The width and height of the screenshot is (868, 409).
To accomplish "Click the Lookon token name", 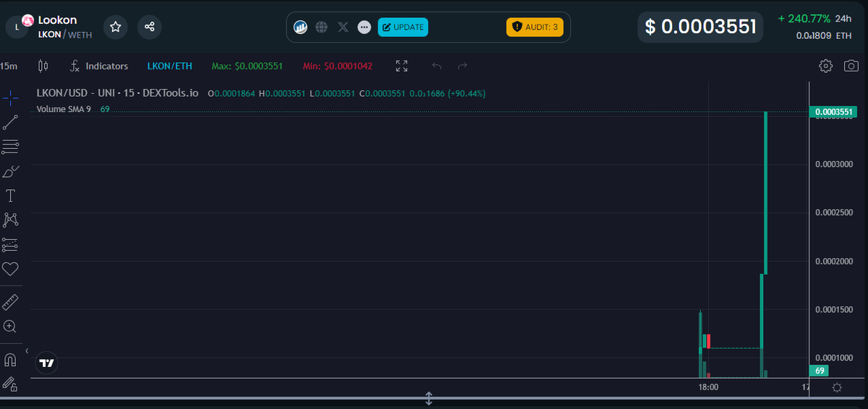I will [57, 20].
